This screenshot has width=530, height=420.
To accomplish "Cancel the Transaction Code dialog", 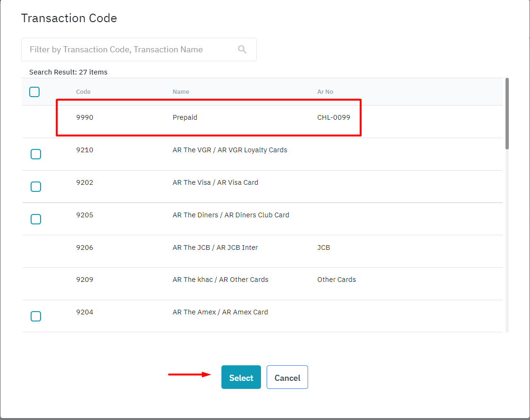I will pyautogui.click(x=287, y=378).
